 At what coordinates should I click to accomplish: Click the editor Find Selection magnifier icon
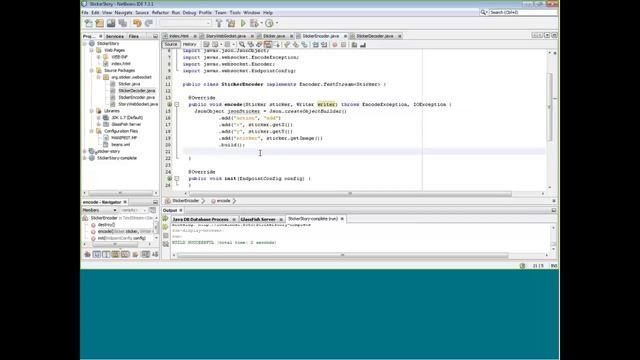click(x=242, y=44)
